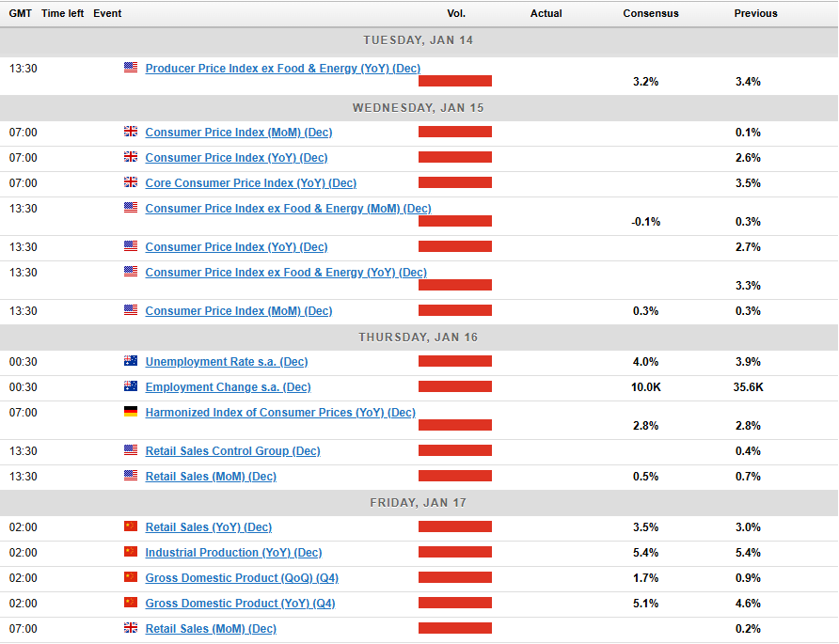The width and height of the screenshot is (839, 644).
Task: Open the Harmonized Index of Consumer Prices link
Action: pyautogui.click(x=279, y=413)
